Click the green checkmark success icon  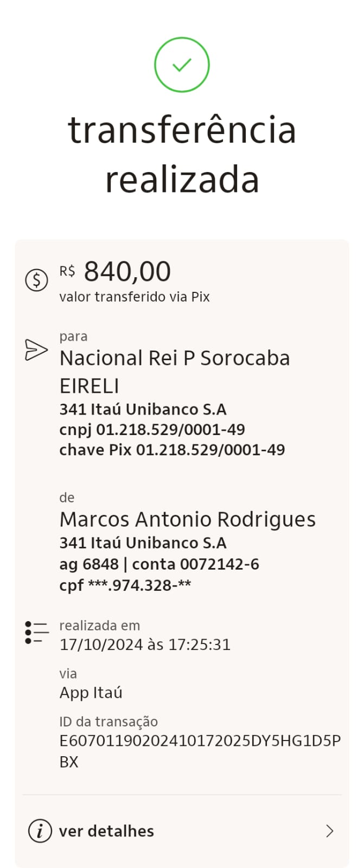pos(182,64)
